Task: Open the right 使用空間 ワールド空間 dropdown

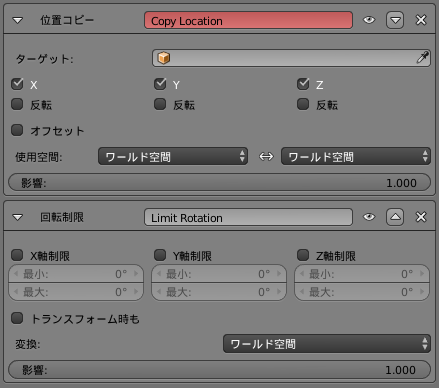Action: click(356, 156)
